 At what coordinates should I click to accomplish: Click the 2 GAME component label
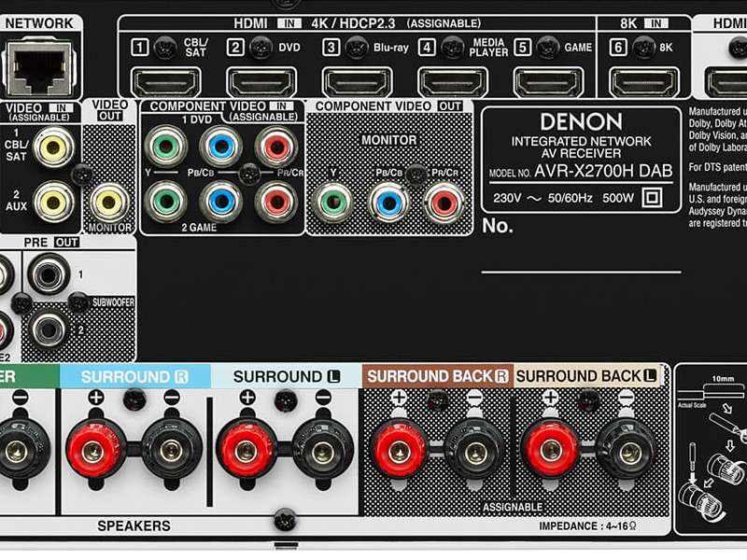199,228
